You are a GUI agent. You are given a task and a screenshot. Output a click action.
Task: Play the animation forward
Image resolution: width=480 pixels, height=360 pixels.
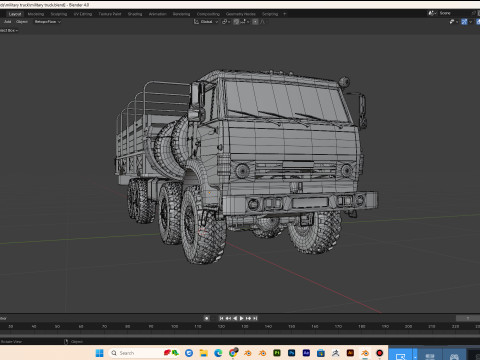coord(242,318)
